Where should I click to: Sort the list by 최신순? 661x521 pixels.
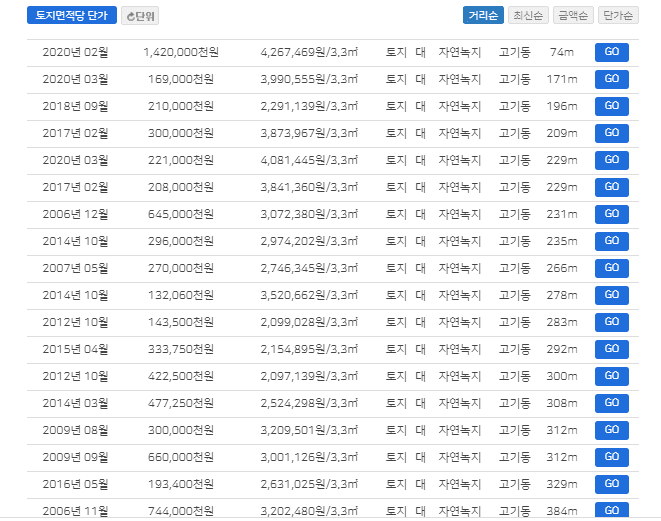(x=528, y=16)
